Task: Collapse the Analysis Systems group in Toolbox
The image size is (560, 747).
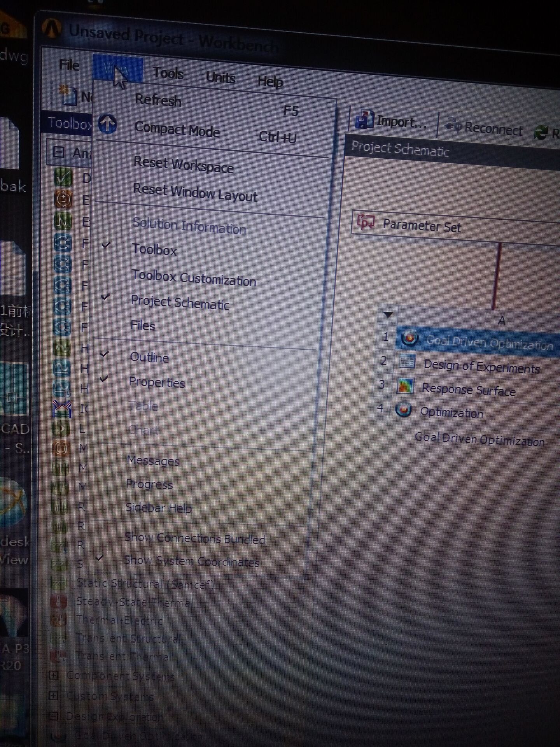Action: pos(58,152)
